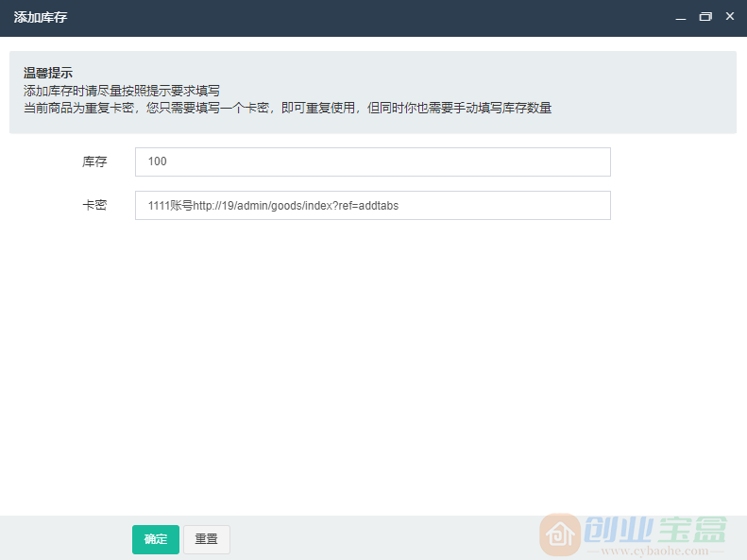The width and height of the screenshot is (747, 560).
Task: Maximize the 添加库存 dialog window
Action: pyautogui.click(x=705, y=17)
